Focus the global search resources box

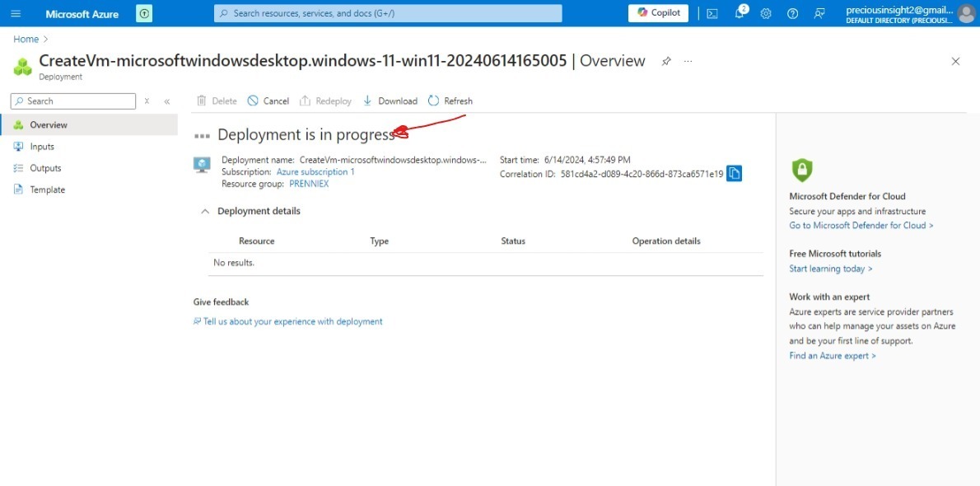pyautogui.click(x=388, y=13)
